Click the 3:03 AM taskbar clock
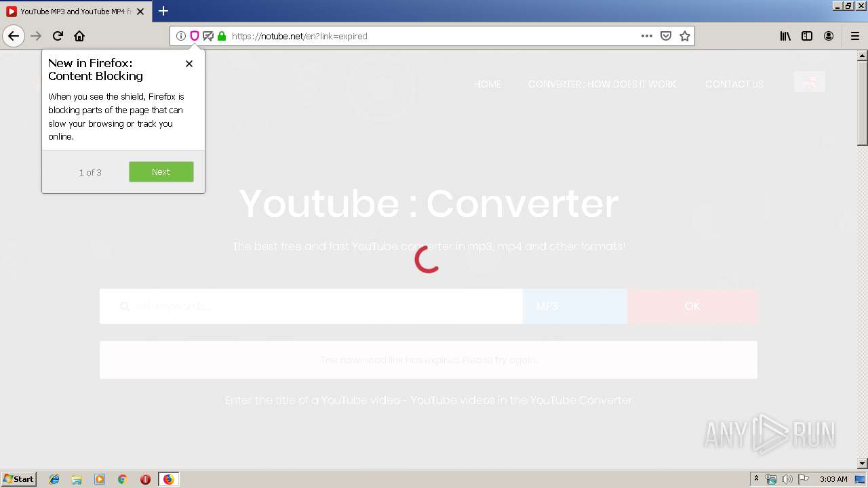Screen dimensions: 868x488 833,479
